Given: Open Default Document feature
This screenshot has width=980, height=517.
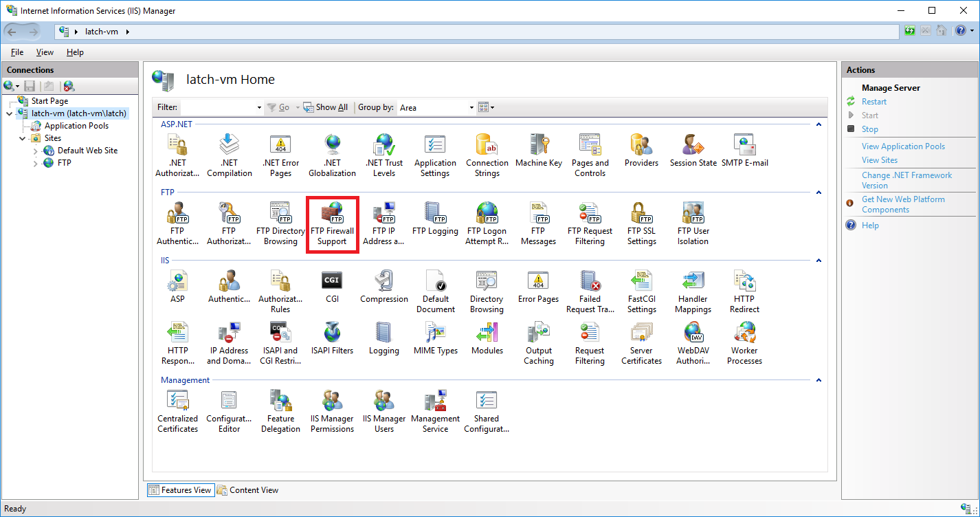Looking at the screenshot, I should pyautogui.click(x=435, y=291).
